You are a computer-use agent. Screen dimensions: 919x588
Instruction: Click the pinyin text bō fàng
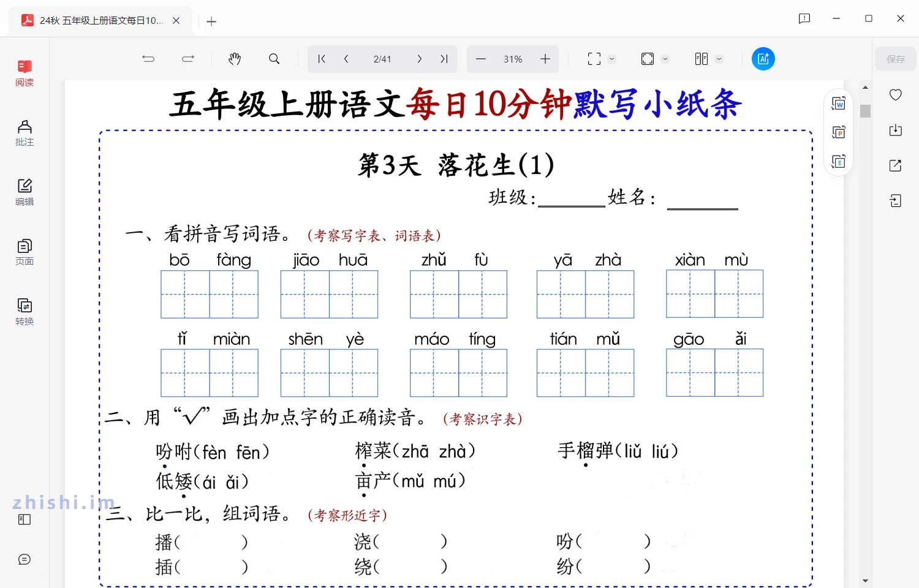210,260
